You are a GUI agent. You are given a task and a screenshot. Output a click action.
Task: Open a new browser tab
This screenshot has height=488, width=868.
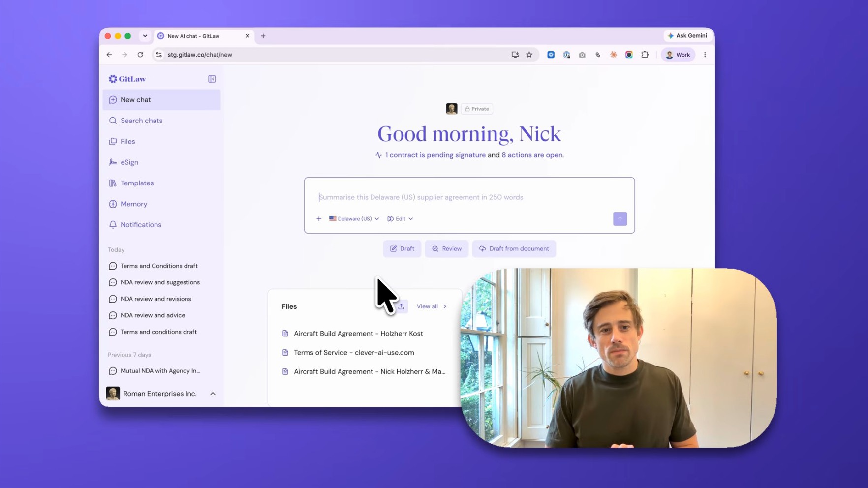263,36
